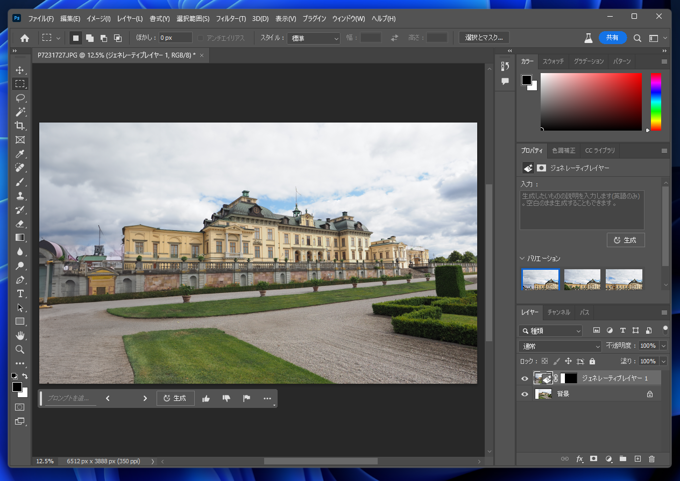
Task: Click the delete layer trash icon
Action: [x=652, y=459]
